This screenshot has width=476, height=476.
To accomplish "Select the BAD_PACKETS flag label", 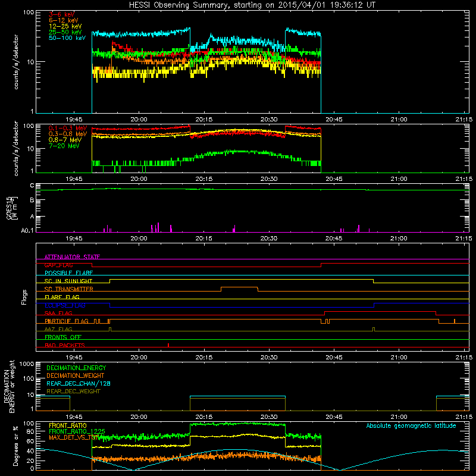I will pos(65,345).
